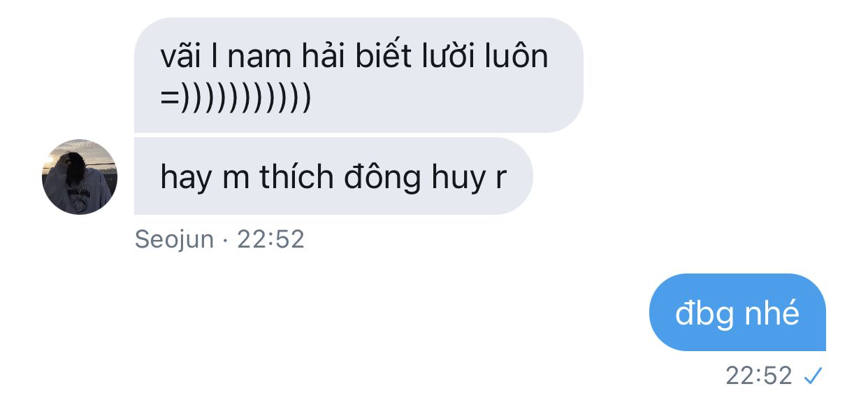This screenshot has width=868, height=405.
Task: Click the 22:52 time under sent message
Action: pyautogui.click(x=759, y=376)
